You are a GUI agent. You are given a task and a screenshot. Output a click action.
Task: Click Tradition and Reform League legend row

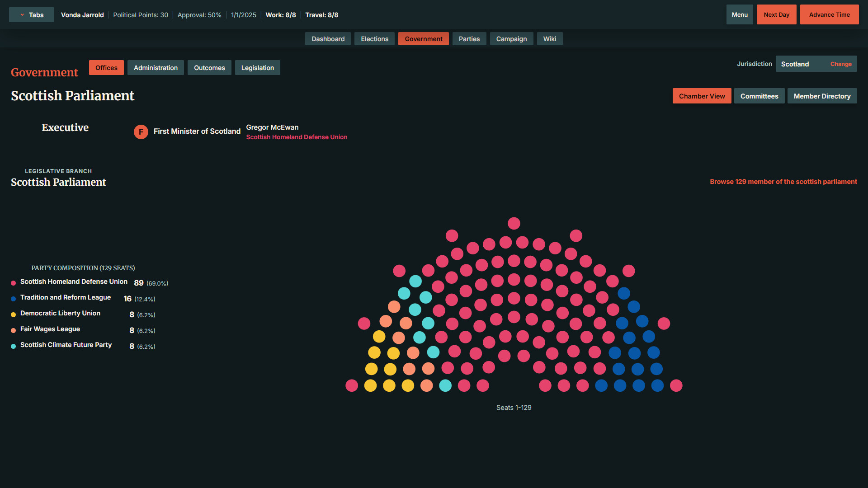pos(83,298)
